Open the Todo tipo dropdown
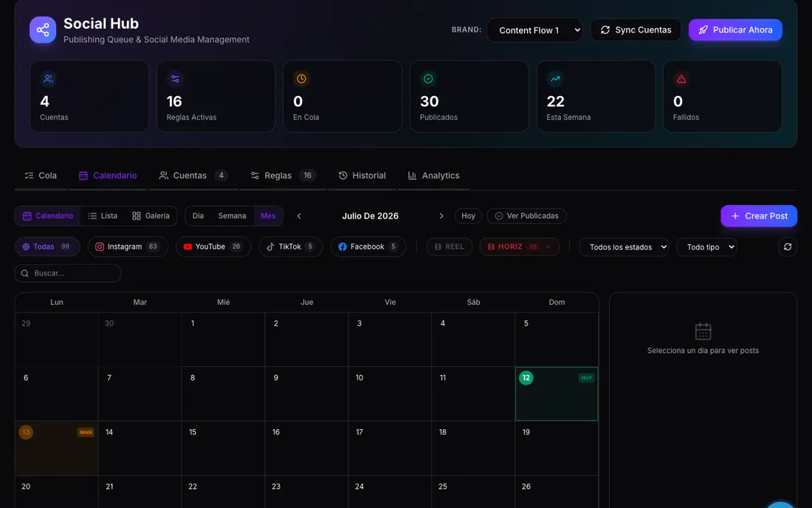Viewport: 812px width, 508px height. [706, 247]
